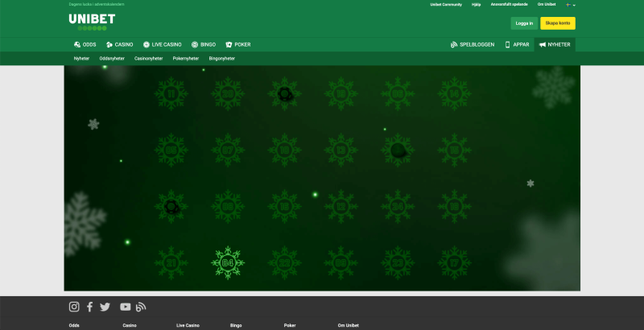Screen dimensions: 644x330
Task: Open Unibet's YouTube channel
Action: point(126,307)
